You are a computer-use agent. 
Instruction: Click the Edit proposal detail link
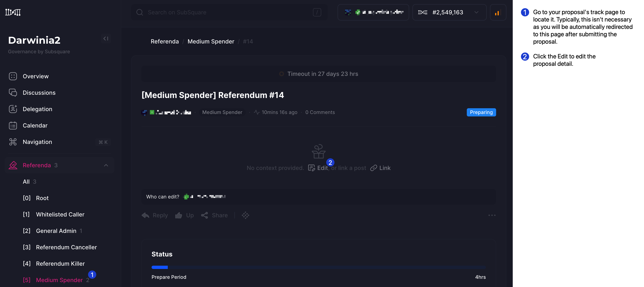[322, 167]
